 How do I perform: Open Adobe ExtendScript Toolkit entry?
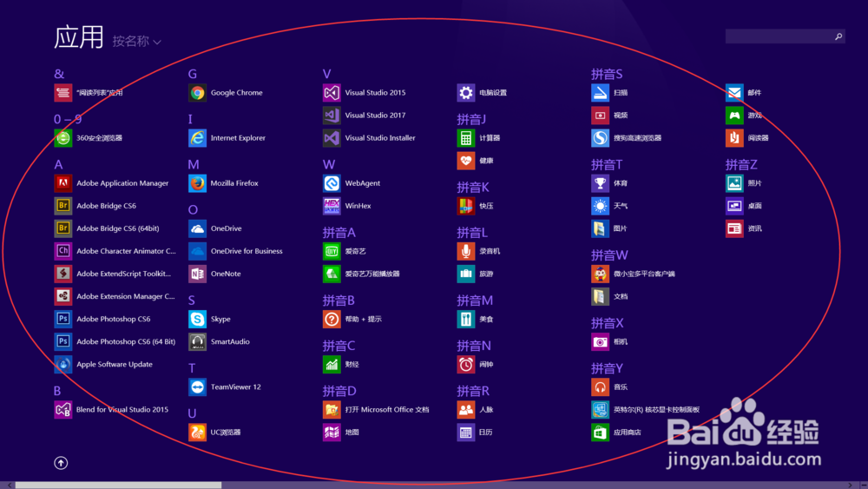pyautogui.click(x=114, y=274)
